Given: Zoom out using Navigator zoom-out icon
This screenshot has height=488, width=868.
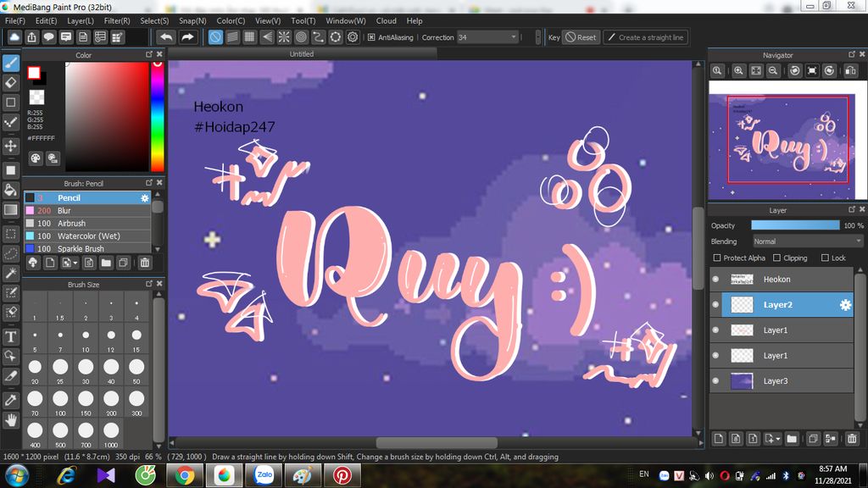Looking at the screenshot, I should [773, 71].
